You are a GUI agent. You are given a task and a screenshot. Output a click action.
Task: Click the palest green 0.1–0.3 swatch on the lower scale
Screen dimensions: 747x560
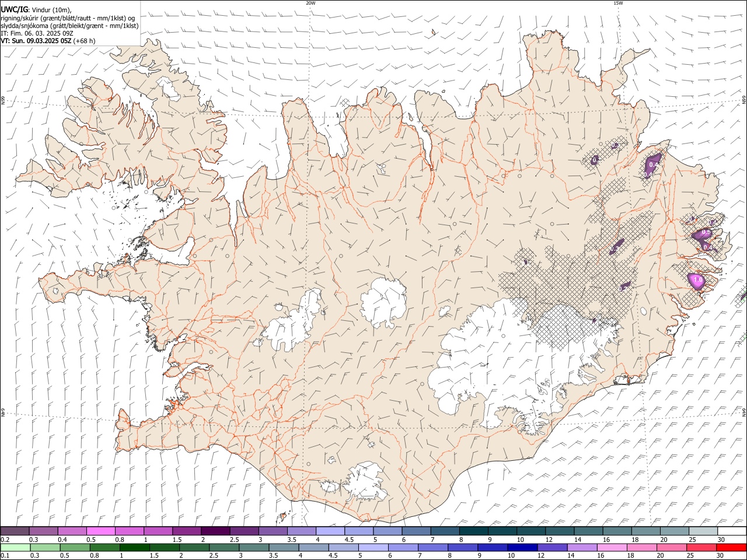[x=15, y=547]
